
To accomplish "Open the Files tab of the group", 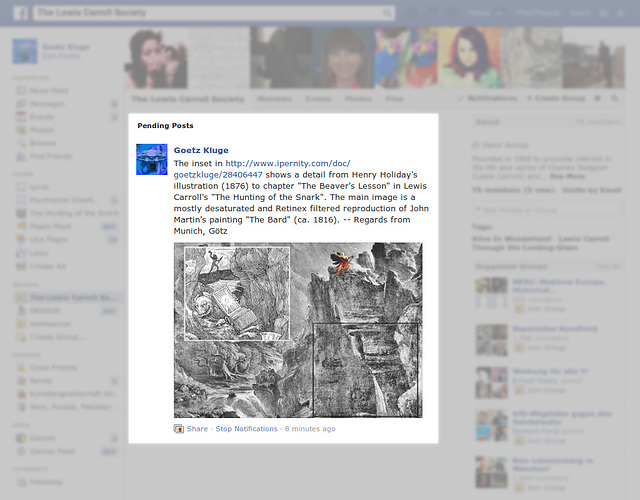I will coord(394,99).
